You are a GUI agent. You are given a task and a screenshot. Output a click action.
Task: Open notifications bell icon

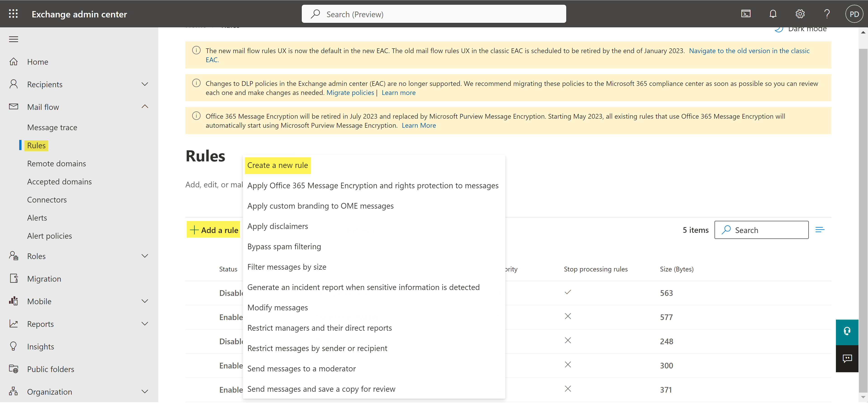pos(773,14)
